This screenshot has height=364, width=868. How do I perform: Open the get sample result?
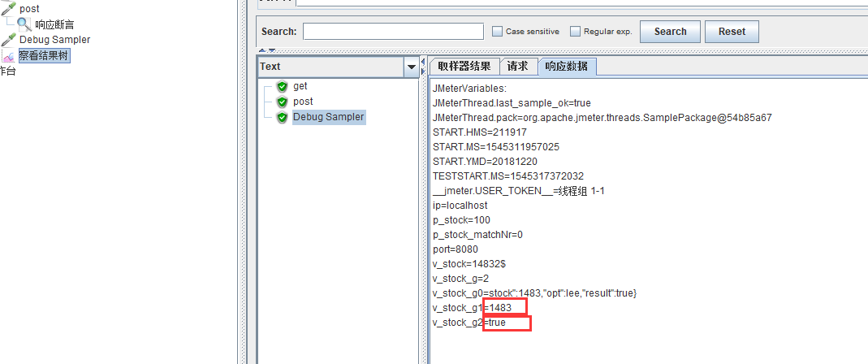point(300,86)
